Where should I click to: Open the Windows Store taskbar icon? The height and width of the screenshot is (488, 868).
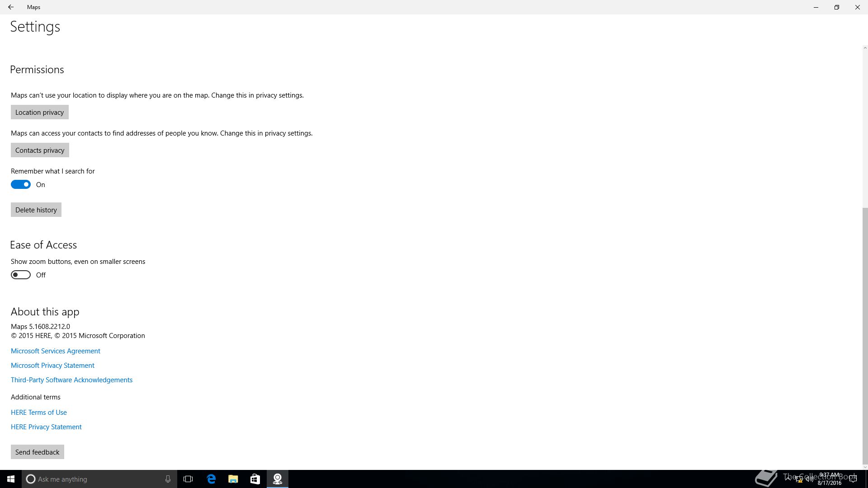click(255, 479)
